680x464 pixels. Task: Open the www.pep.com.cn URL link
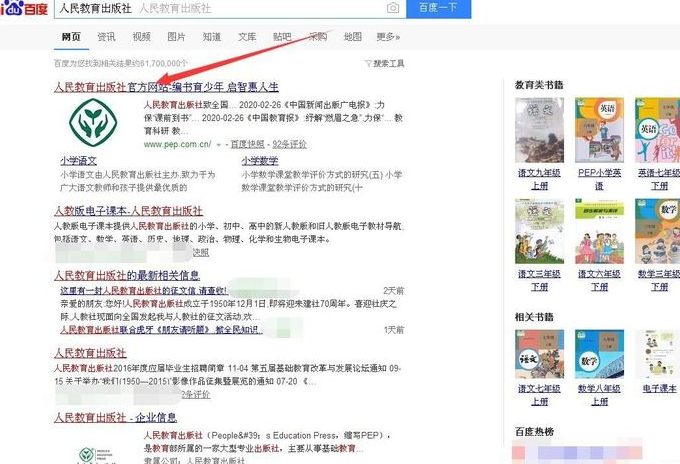[x=178, y=144]
